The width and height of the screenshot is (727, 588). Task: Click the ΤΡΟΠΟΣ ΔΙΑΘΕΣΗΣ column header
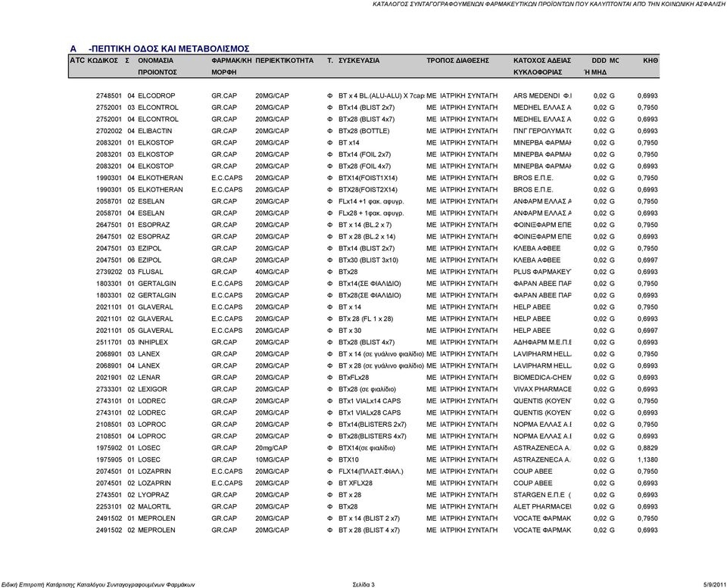point(457,61)
